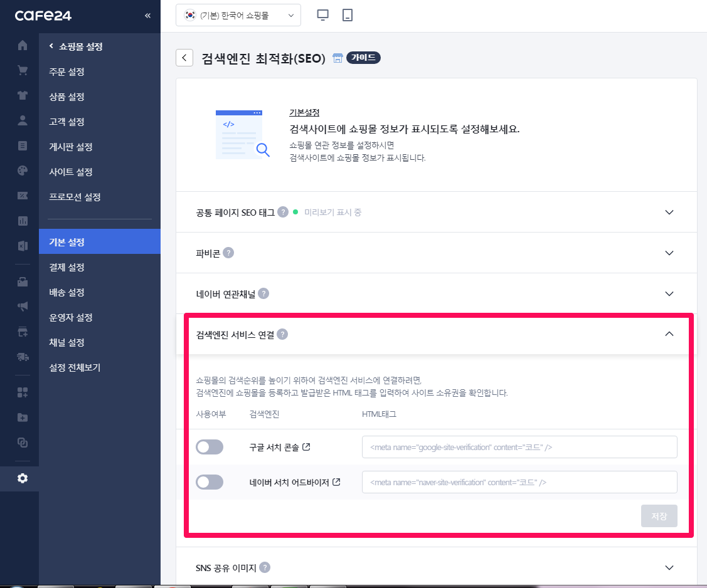Open the person customers icon
707x588 pixels.
tap(23, 120)
